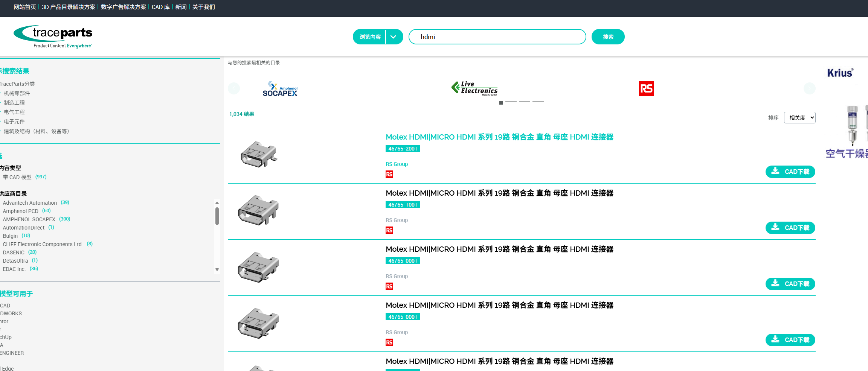
Task: Click part number tag 46765-2001
Action: click(403, 149)
